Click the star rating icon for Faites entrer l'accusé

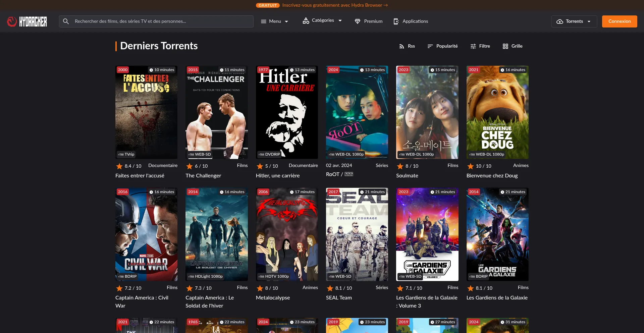tap(119, 166)
